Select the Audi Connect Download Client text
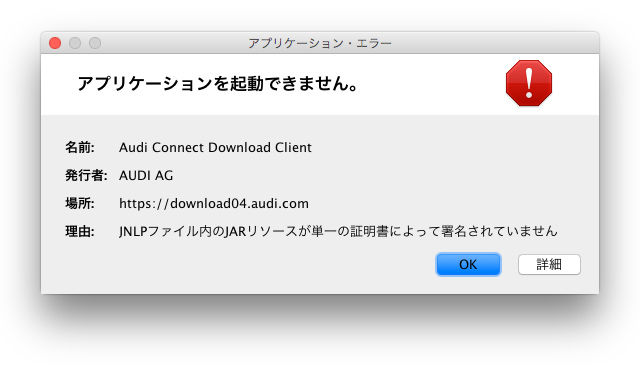The width and height of the screenshot is (640, 374). click(215, 147)
